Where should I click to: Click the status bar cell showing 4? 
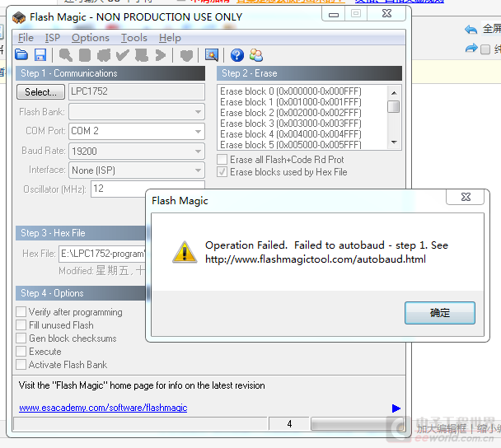pos(289,424)
